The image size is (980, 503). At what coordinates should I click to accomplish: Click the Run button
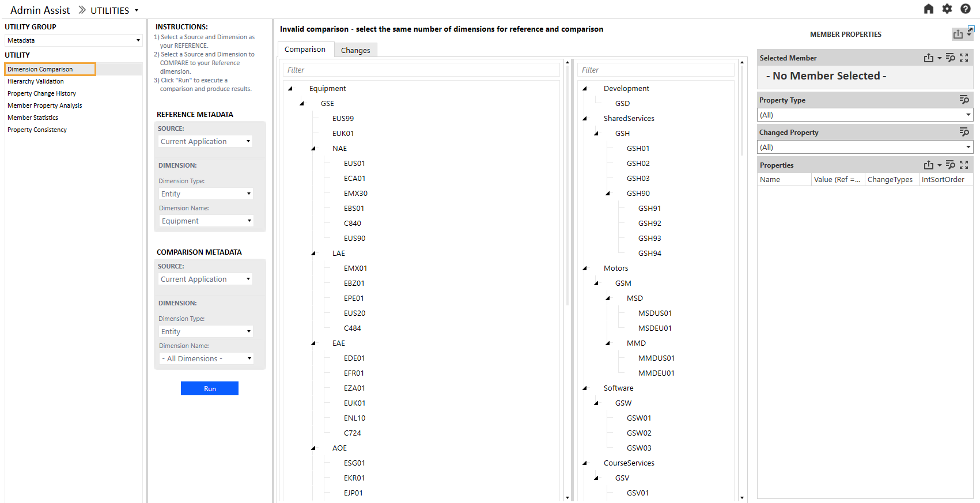tap(209, 388)
